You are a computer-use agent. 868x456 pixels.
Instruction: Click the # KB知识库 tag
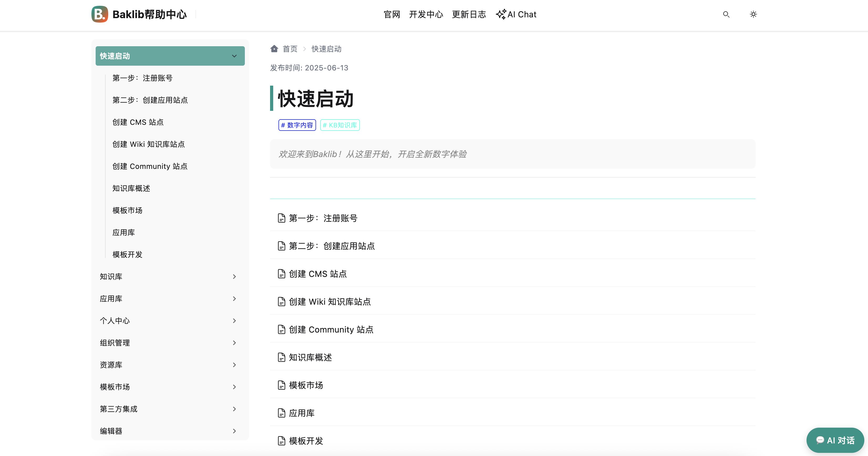340,125
